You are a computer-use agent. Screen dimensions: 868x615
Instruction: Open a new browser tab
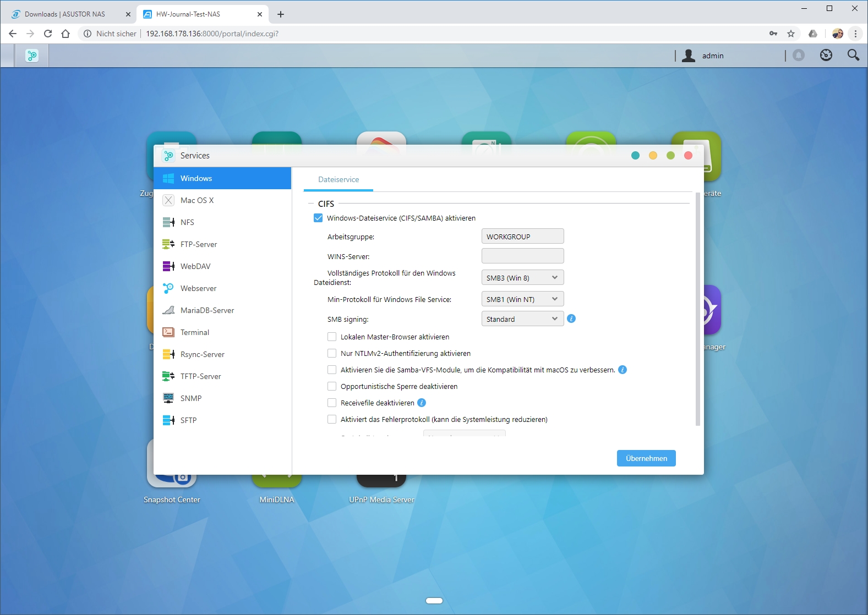[x=281, y=14]
